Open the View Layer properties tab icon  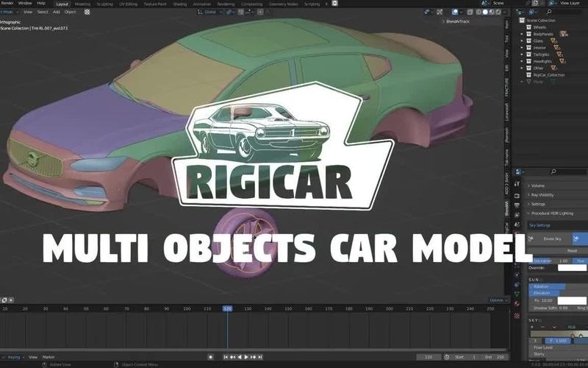(x=517, y=215)
